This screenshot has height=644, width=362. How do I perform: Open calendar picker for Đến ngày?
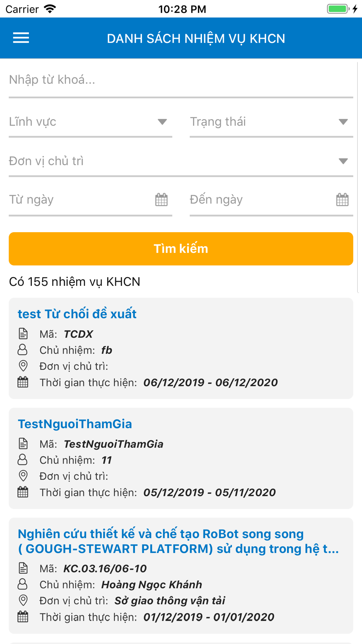tap(342, 200)
